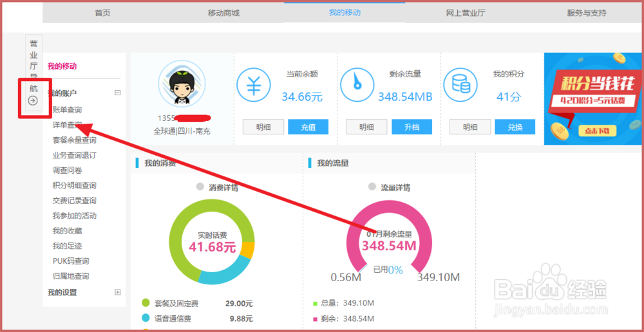This screenshot has width=644, height=332.
Task: Click the 41分 points value
Action: [x=509, y=97]
